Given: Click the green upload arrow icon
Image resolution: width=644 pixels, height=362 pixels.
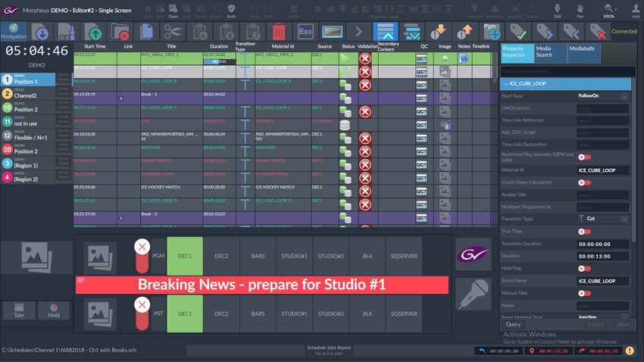Looking at the screenshot, I should tap(94, 32).
